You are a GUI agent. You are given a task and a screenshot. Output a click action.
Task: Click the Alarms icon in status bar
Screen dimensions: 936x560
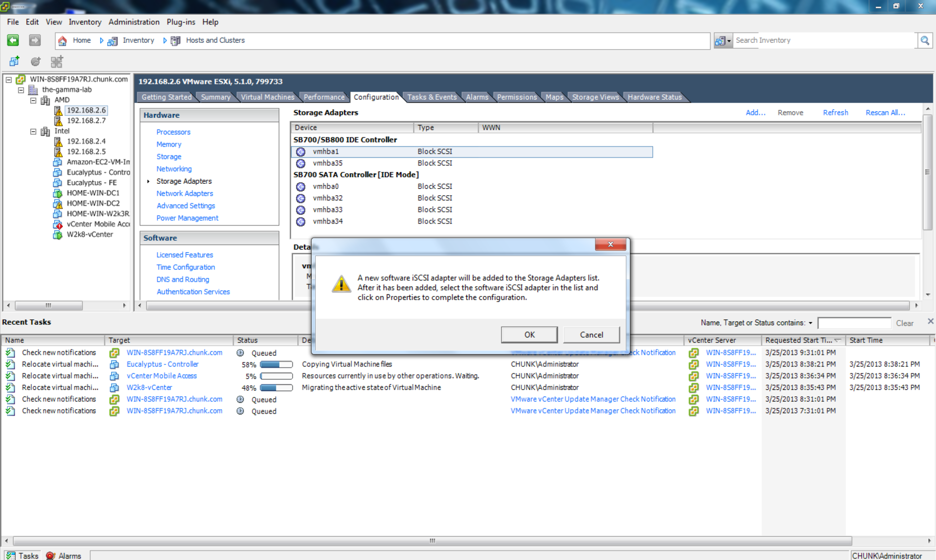point(50,555)
